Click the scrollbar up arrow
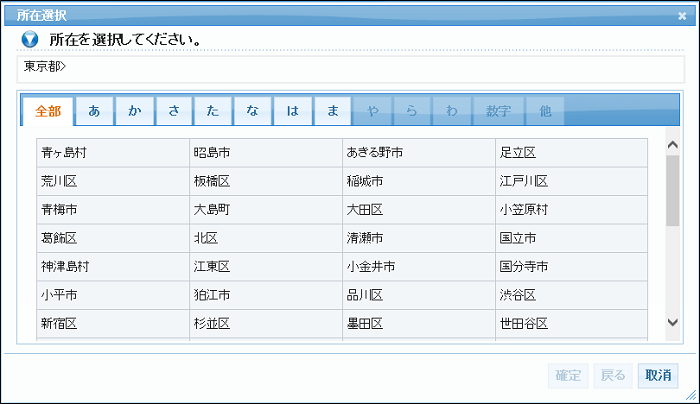 [672, 146]
